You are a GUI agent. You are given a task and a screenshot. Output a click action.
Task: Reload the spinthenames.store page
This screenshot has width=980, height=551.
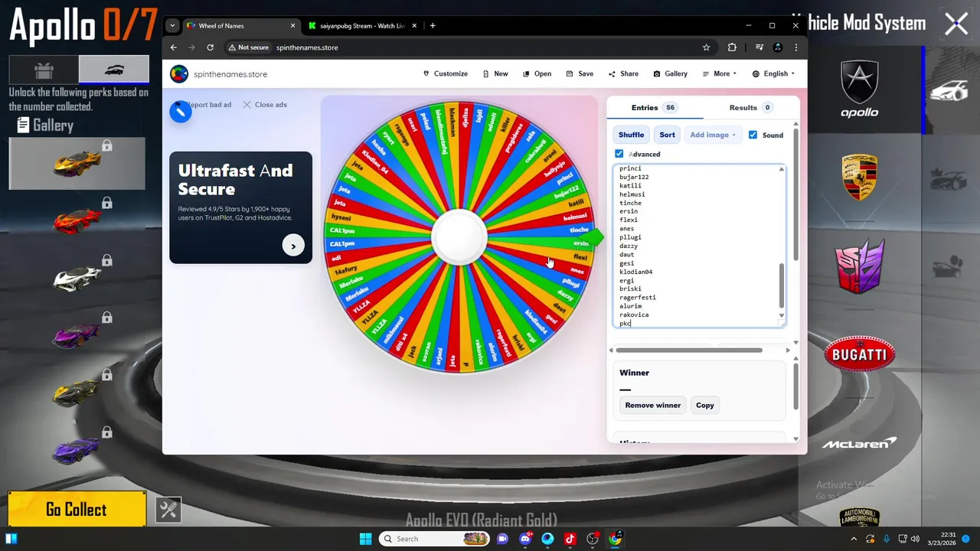[210, 47]
